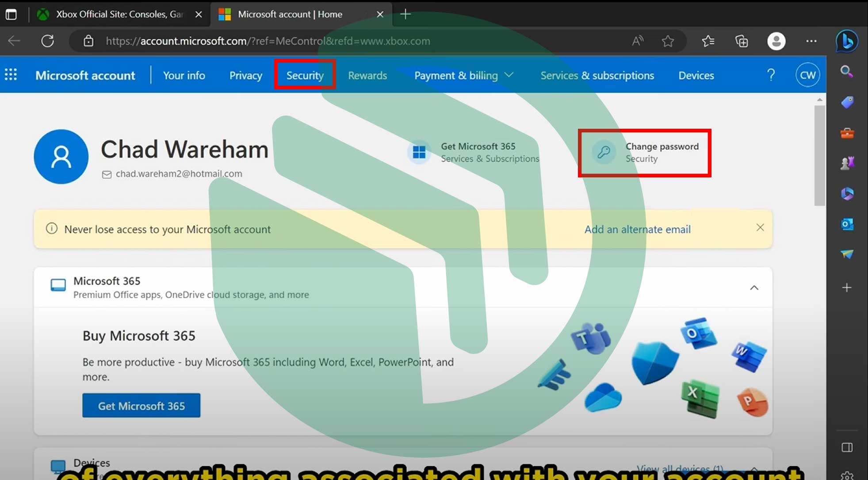Open sidebar Tools briefcase icon
The image size is (868, 480).
(847, 133)
